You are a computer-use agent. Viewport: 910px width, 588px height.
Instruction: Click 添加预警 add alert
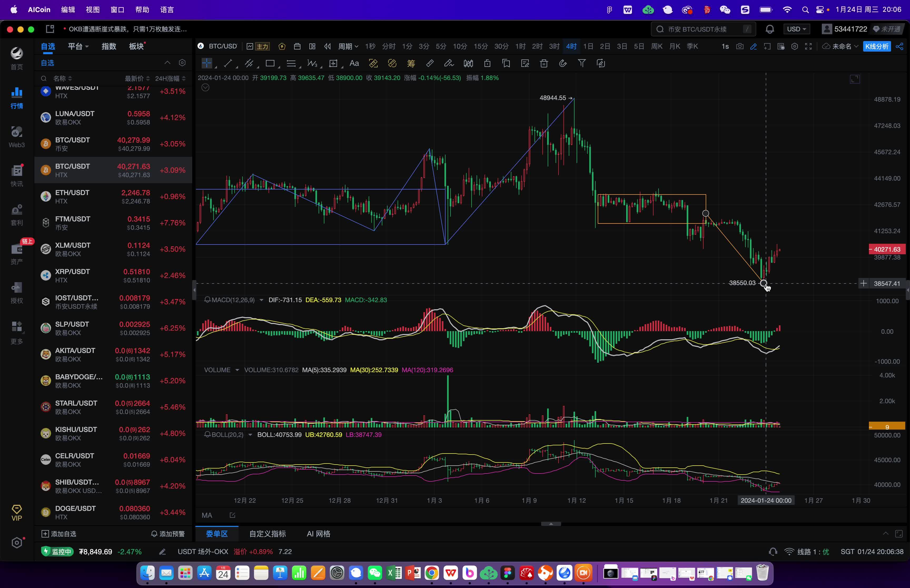point(168,534)
